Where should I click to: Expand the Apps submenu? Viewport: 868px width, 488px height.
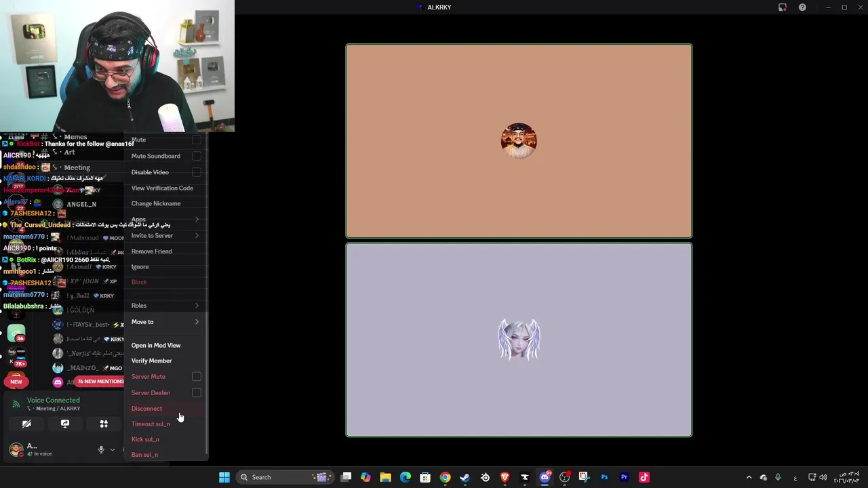(165, 219)
